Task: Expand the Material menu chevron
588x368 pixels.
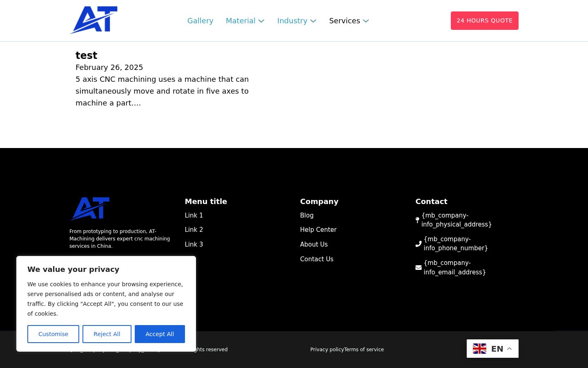Action: click(x=261, y=21)
